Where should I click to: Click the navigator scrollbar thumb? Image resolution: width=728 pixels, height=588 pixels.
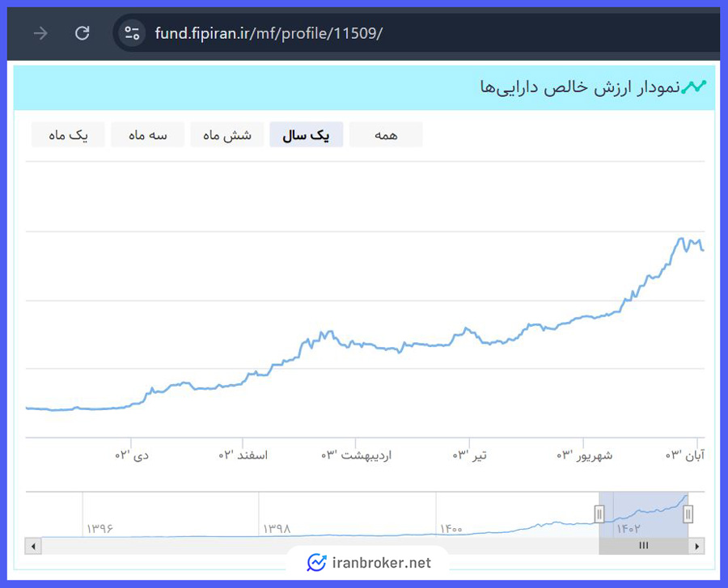(644, 546)
